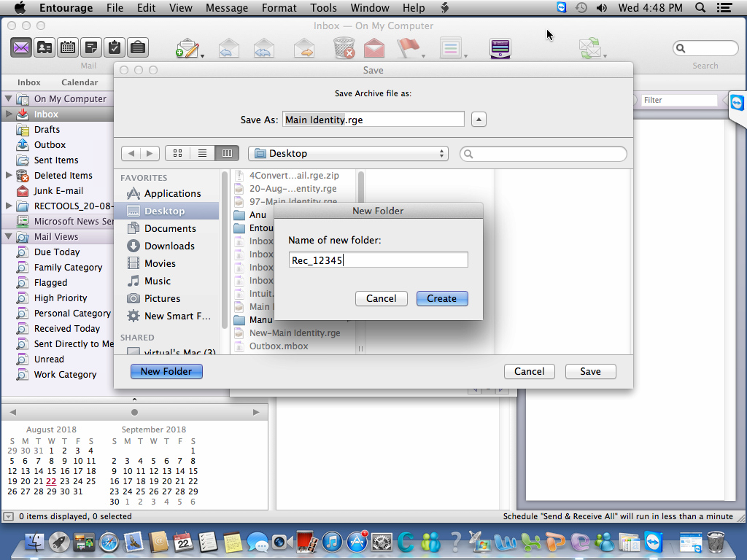Click Save button in Save dialog

tap(591, 371)
